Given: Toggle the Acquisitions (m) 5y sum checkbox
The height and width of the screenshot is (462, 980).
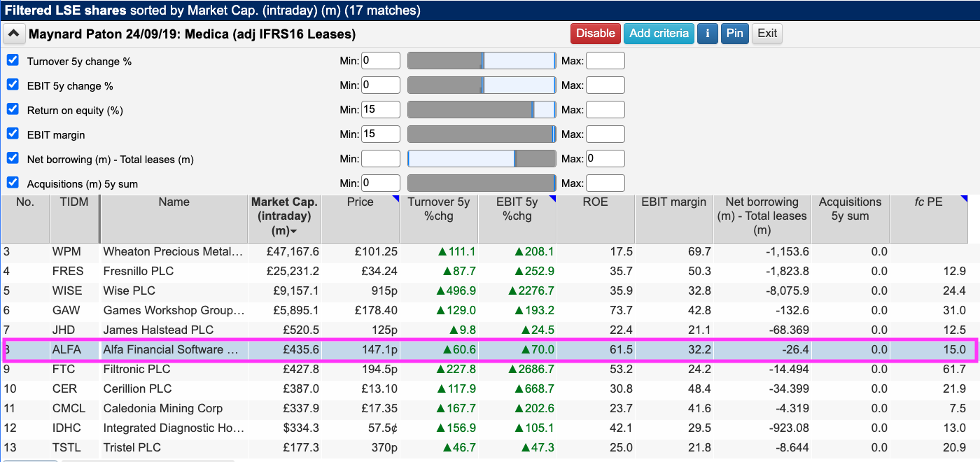Looking at the screenshot, I should click(13, 183).
